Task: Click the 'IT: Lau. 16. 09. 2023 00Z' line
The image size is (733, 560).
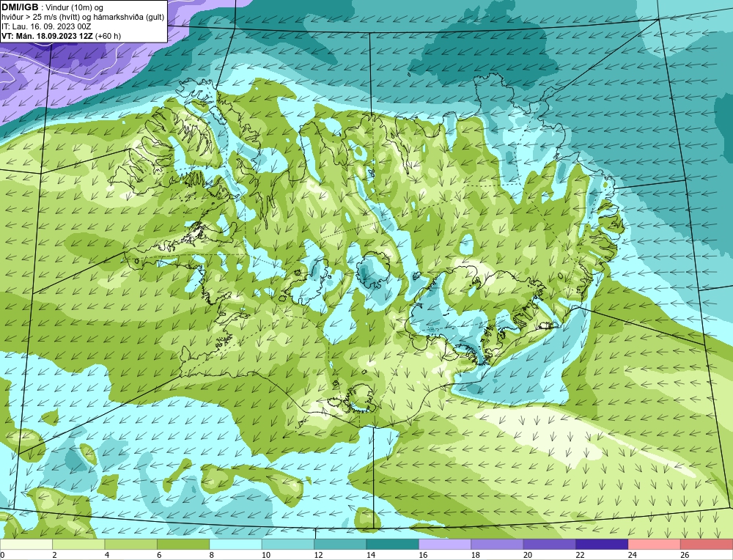Action: [46, 26]
